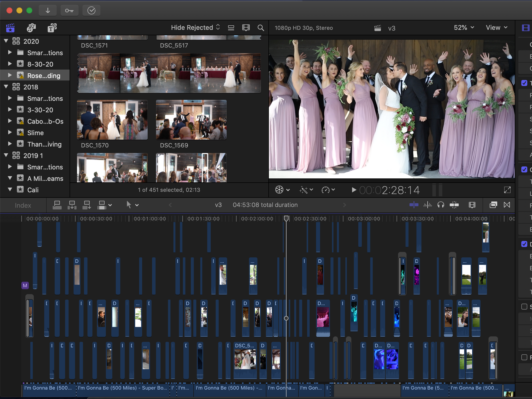Click the viewer timecode display

click(389, 190)
